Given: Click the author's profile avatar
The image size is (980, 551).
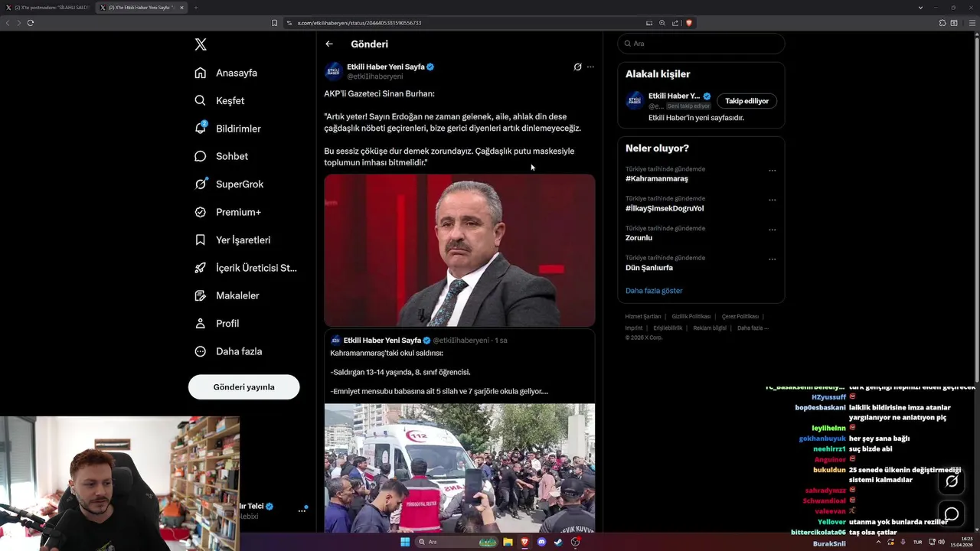Looking at the screenshot, I should (x=333, y=71).
